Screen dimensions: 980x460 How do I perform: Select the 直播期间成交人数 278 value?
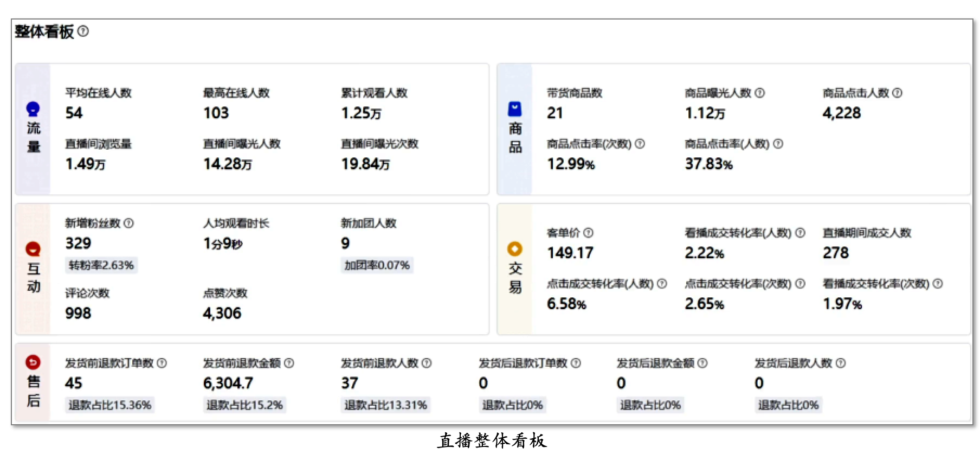(836, 253)
